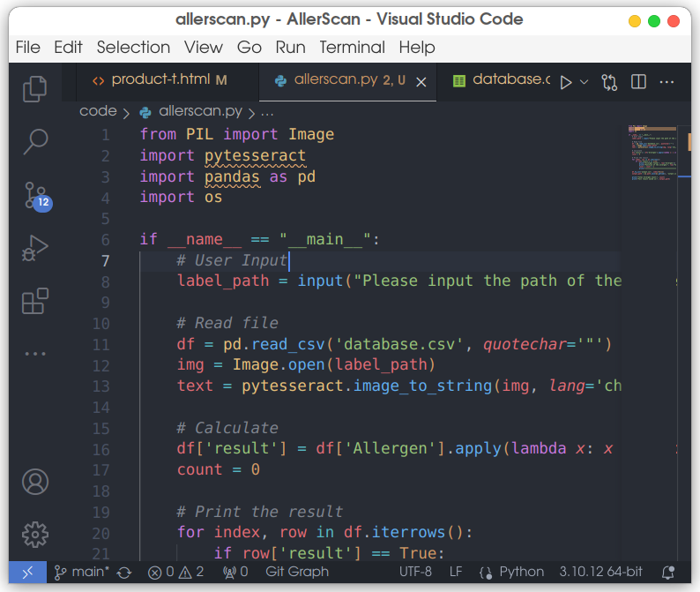Place cursor on 'pytesseract' import on line 2
The image size is (700, 592).
point(255,156)
